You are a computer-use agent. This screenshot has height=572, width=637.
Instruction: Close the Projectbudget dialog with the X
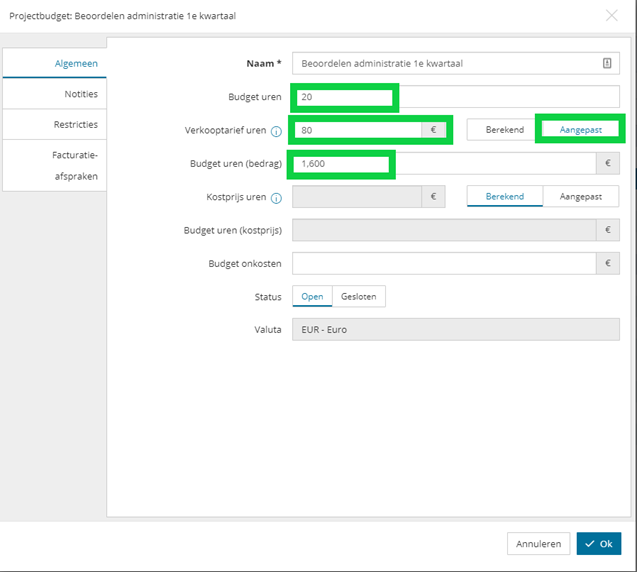tap(611, 16)
